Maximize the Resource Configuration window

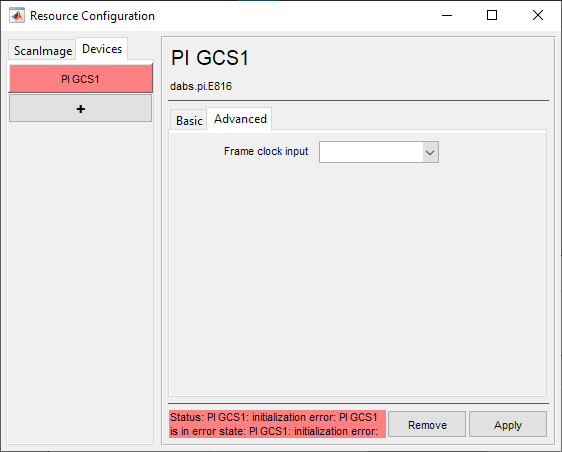point(492,15)
